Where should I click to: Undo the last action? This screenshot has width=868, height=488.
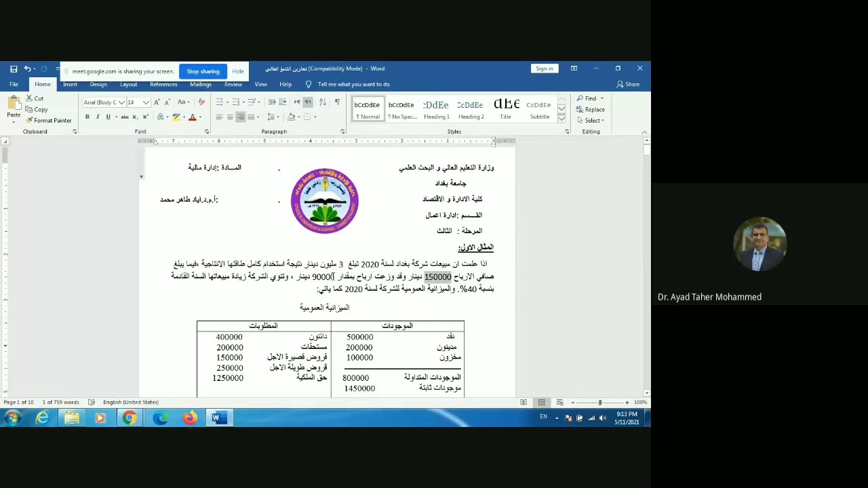27,68
